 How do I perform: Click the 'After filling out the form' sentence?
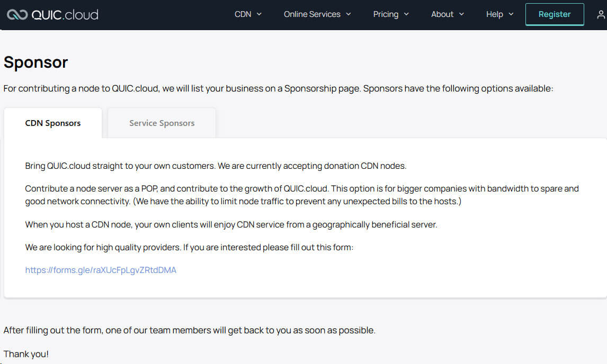pyautogui.click(x=189, y=330)
